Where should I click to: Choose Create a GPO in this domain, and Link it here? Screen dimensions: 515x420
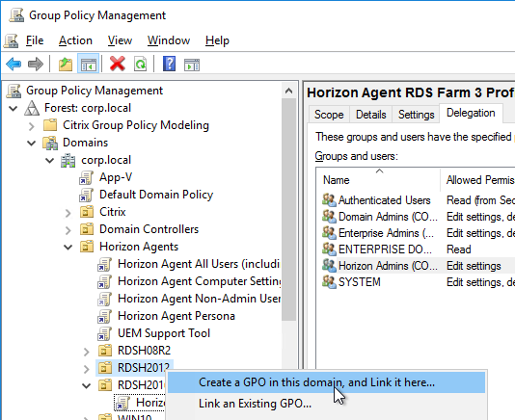point(326,382)
